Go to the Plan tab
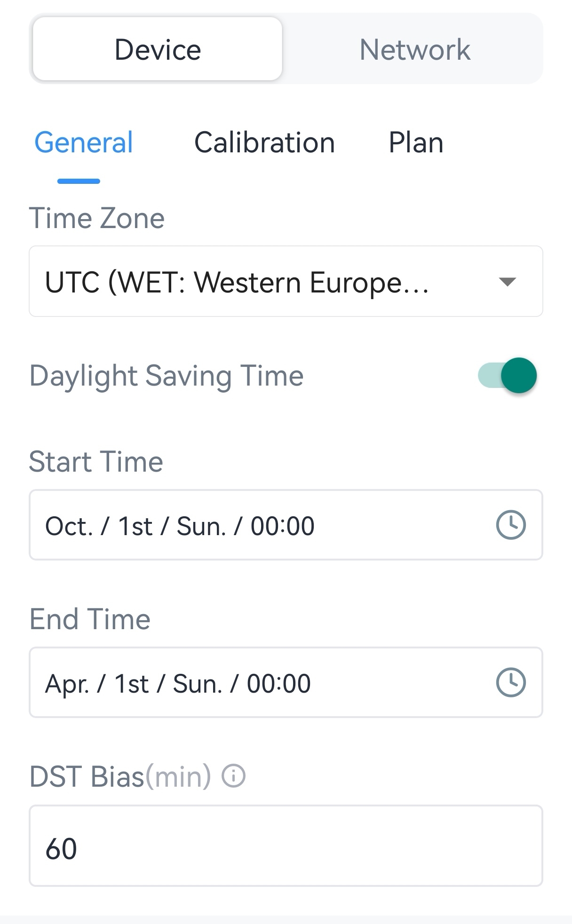 [x=416, y=142]
